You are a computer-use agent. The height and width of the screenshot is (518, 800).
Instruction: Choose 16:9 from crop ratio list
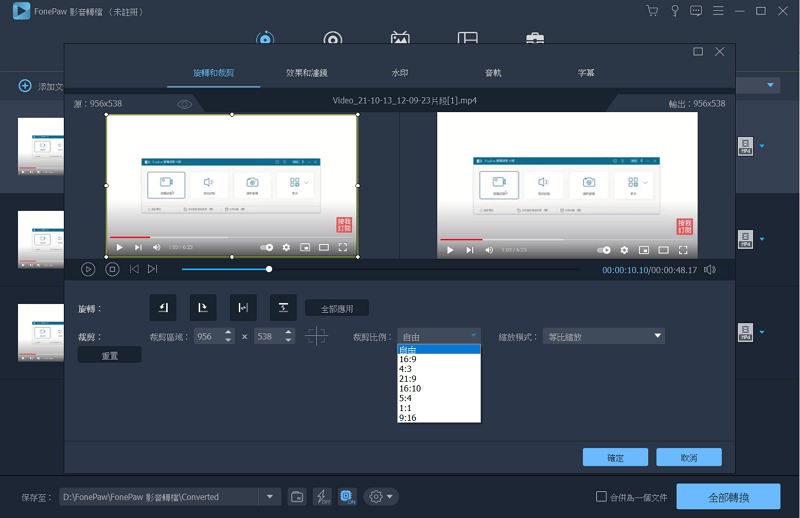pyautogui.click(x=408, y=360)
